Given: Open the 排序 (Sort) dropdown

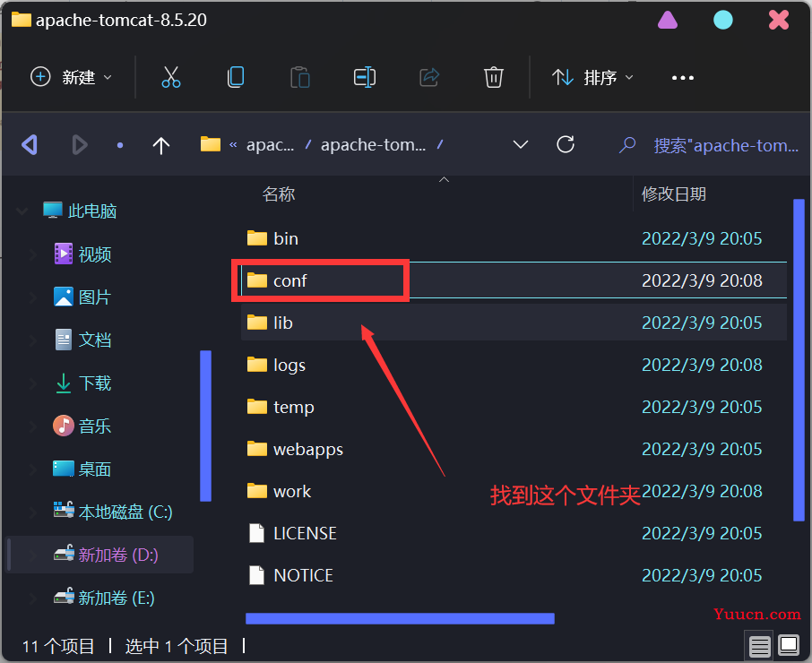Looking at the screenshot, I should click(593, 77).
